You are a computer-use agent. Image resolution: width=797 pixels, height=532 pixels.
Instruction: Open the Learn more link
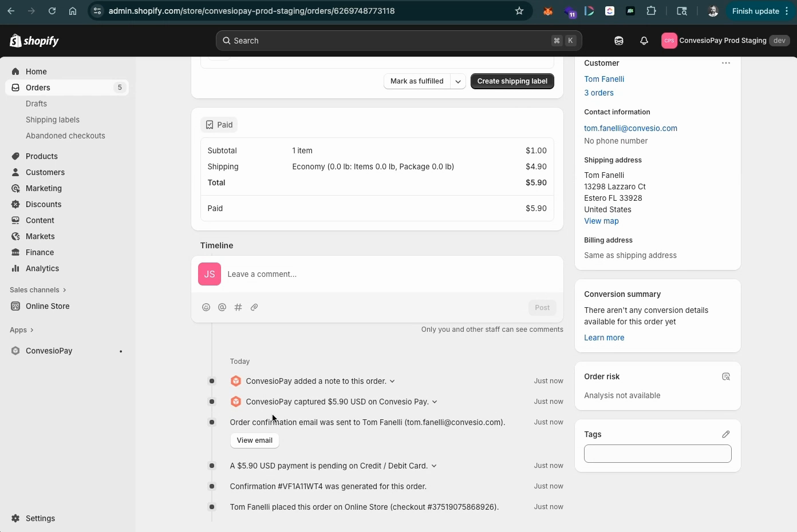(604, 338)
